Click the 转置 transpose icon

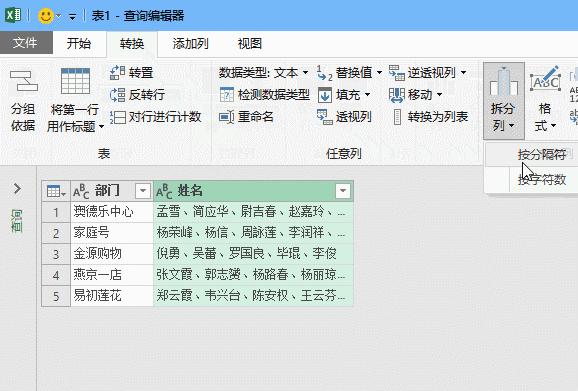[117, 73]
